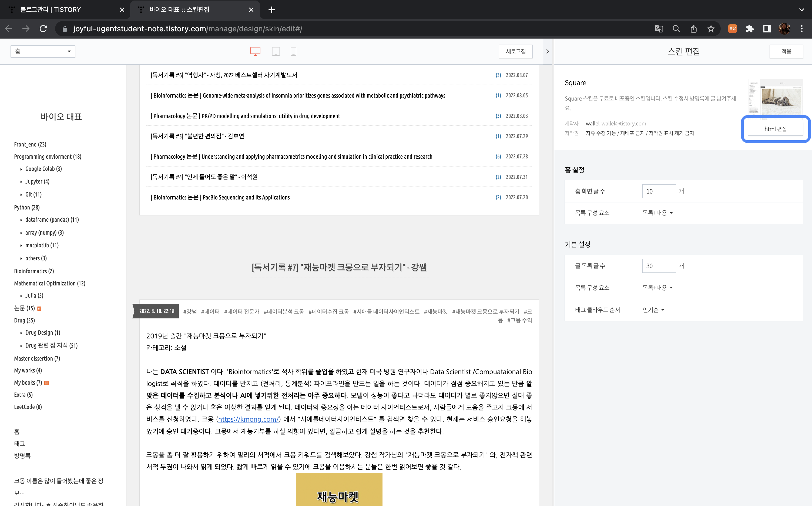The width and height of the screenshot is (812, 506).
Task: Switch to tablet preview icon
Action: [x=276, y=51]
